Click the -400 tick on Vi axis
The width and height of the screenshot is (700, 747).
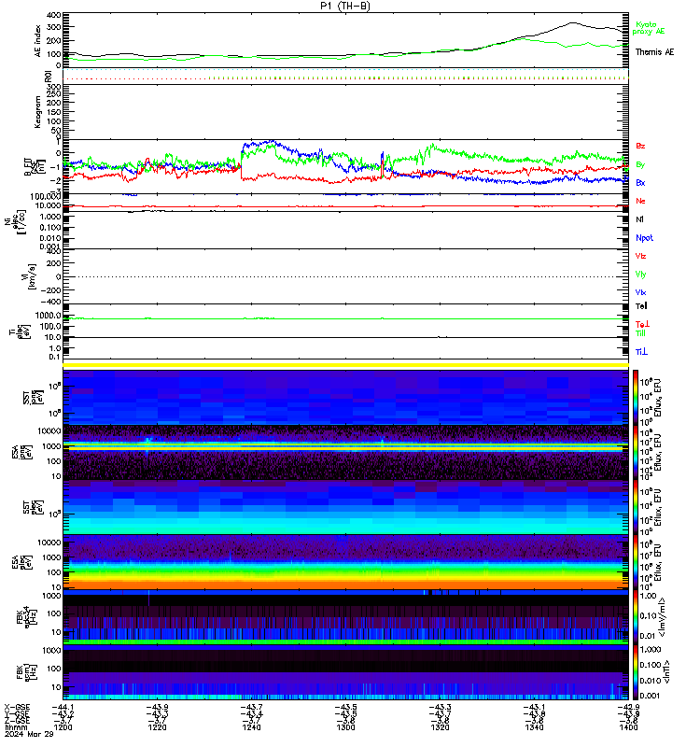(50, 302)
